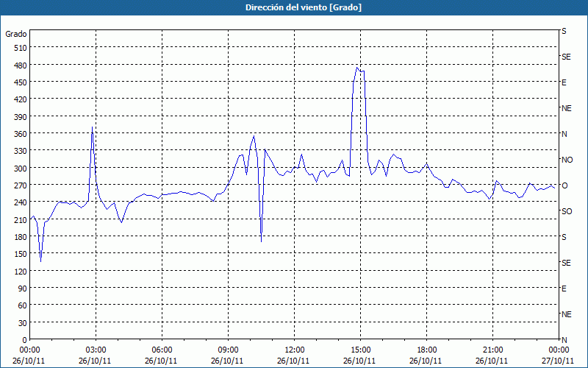This screenshot has width=588, height=368.
Task: Click the '00:00' label above '27/10/11'
Action: click(x=559, y=350)
